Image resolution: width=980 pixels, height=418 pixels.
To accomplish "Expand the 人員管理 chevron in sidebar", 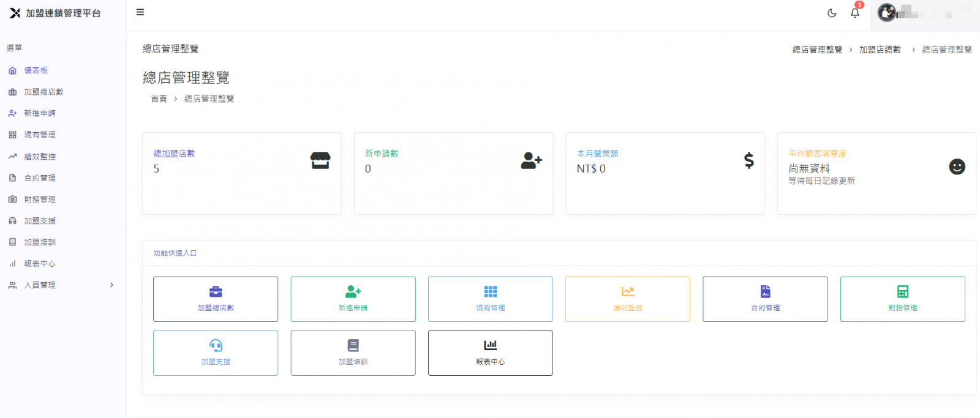I will pyautogui.click(x=111, y=285).
